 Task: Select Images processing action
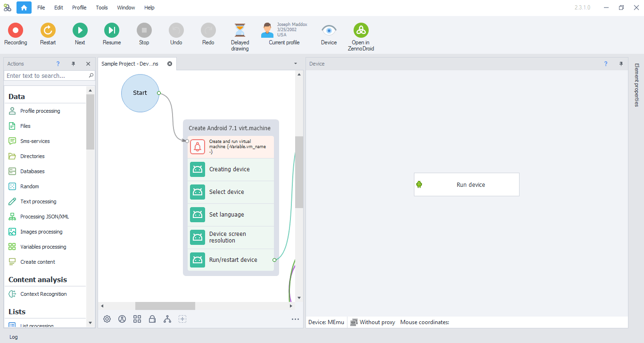pyautogui.click(x=41, y=232)
